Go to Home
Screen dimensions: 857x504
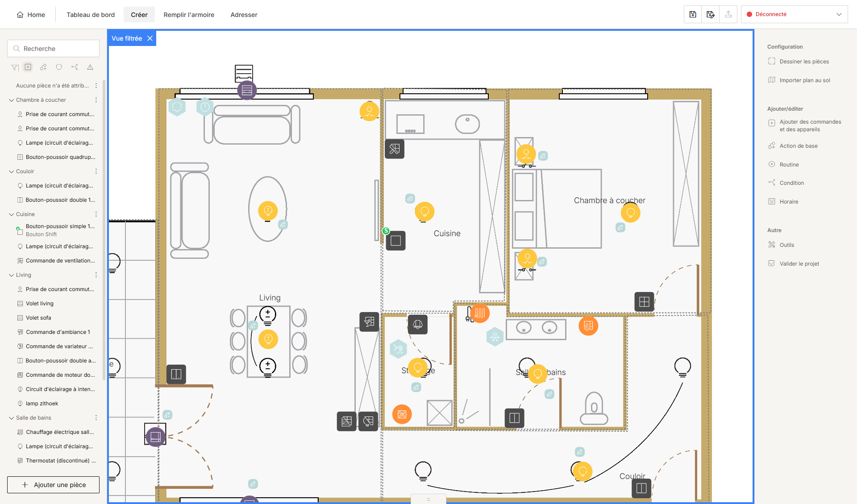click(x=31, y=15)
